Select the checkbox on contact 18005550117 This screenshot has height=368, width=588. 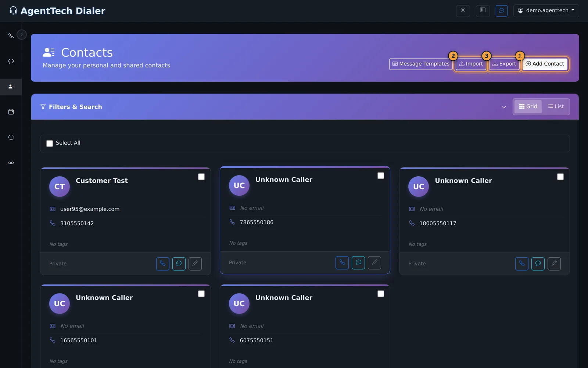tap(560, 177)
